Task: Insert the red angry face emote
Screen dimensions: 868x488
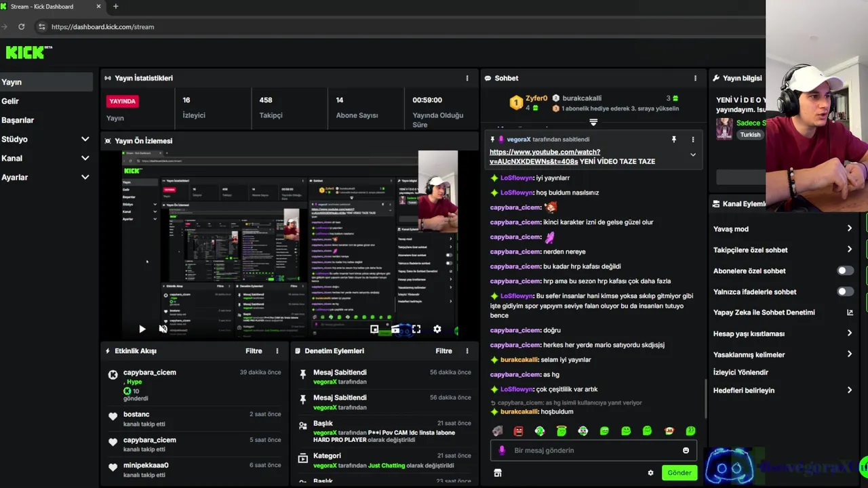Action: pyautogui.click(x=518, y=431)
